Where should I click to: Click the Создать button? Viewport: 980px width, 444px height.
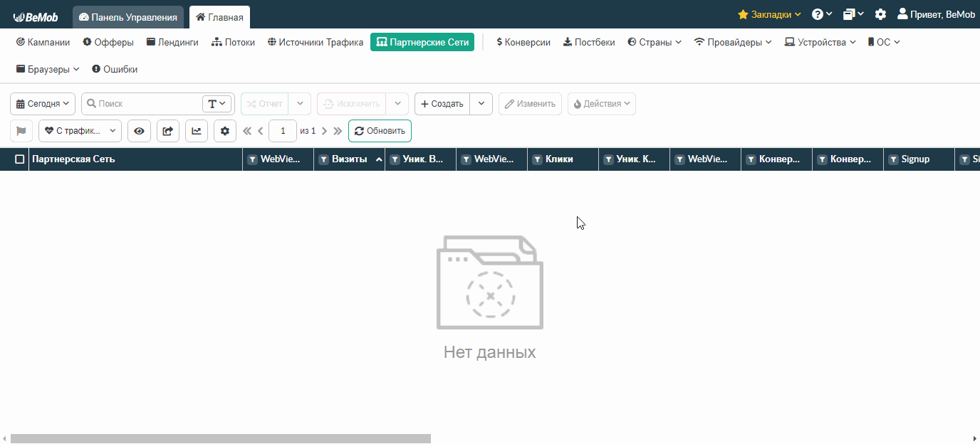click(x=442, y=104)
